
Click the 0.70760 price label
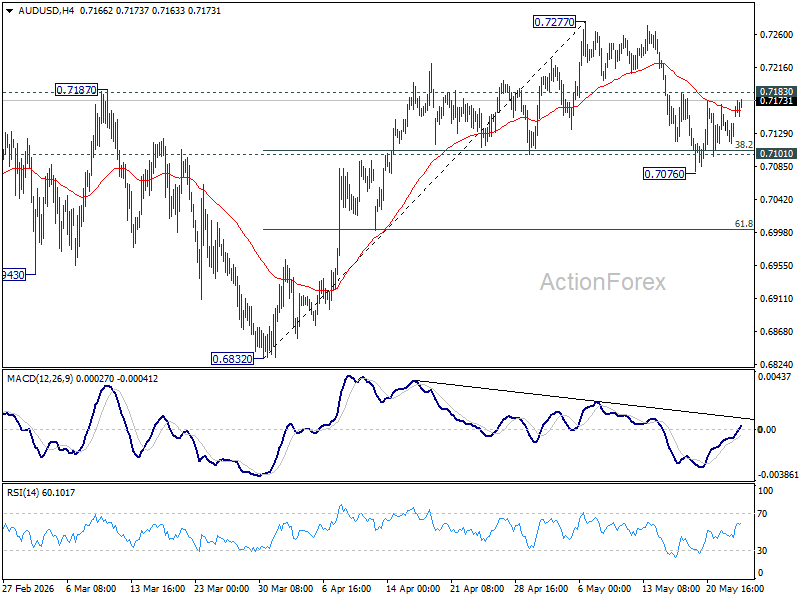(x=664, y=174)
